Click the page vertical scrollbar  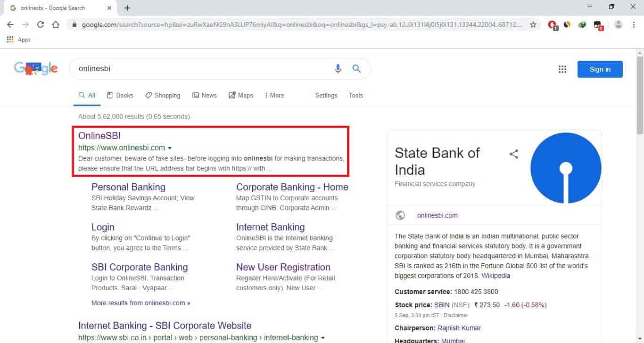(640, 94)
